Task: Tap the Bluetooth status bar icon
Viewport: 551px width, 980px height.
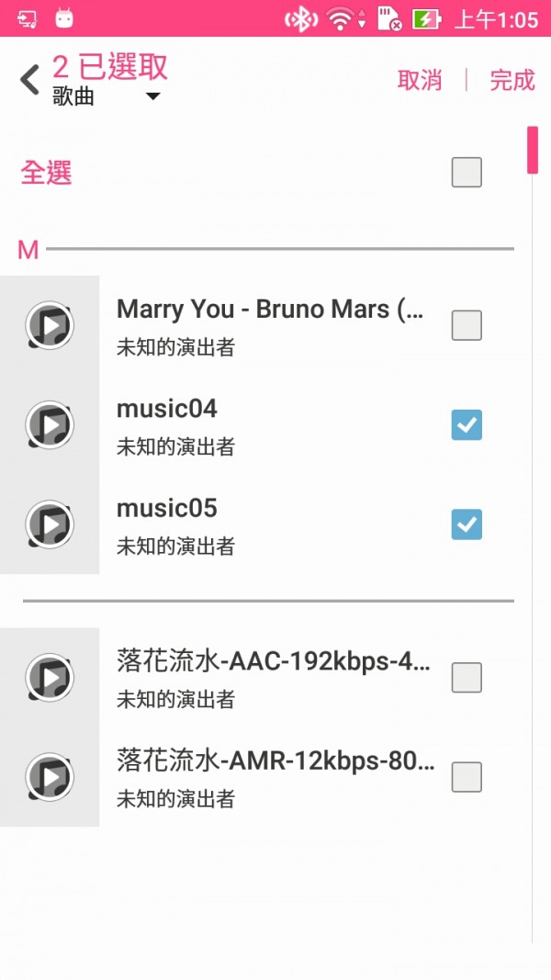Action: click(x=301, y=19)
